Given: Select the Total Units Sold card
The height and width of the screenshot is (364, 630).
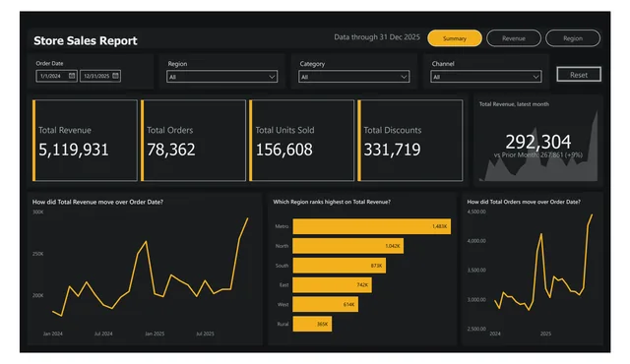Looking at the screenshot, I should (x=302, y=141).
